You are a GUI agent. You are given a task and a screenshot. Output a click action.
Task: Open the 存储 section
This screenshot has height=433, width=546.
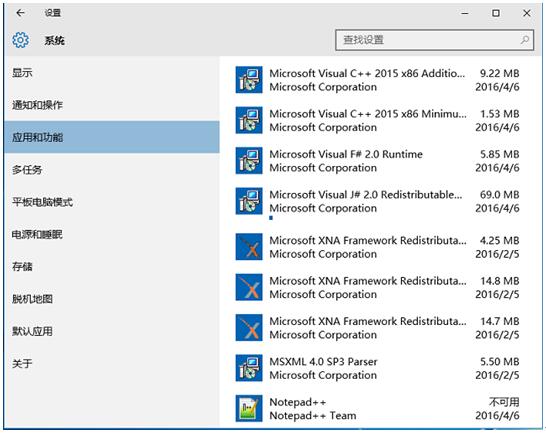coord(111,266)
